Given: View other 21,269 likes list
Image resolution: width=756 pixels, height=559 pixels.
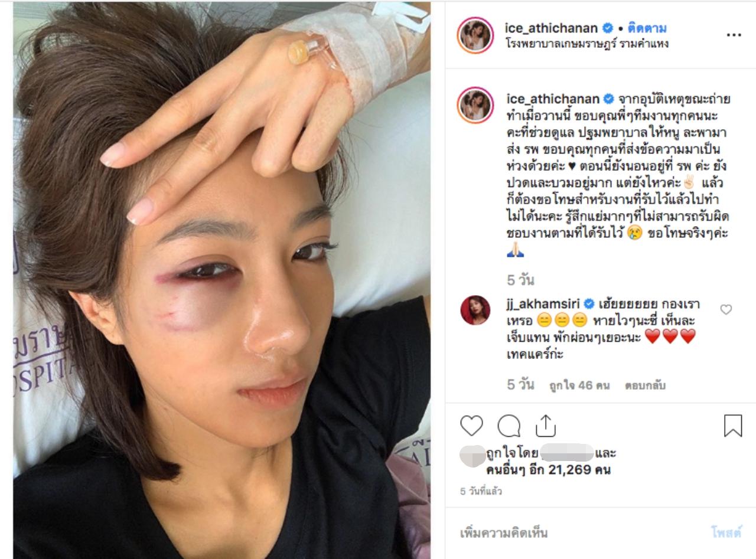Looking at the screenshot, I should click(548, 470).
